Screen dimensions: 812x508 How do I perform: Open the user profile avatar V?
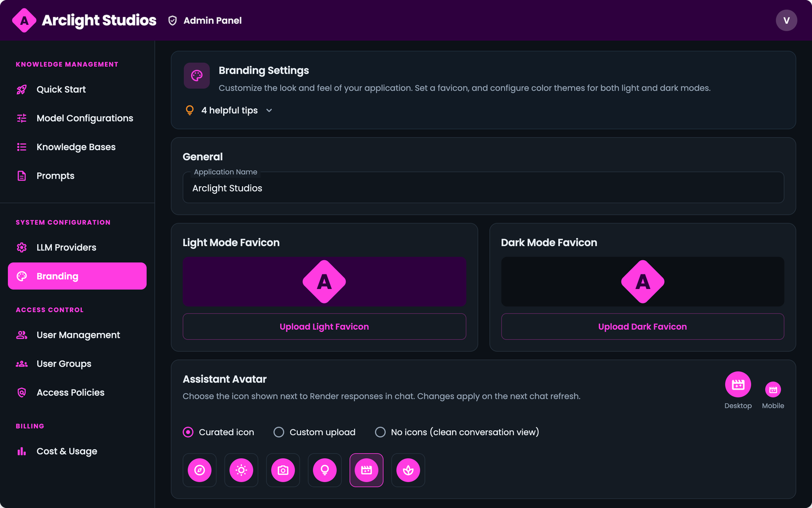coord(786,20)
